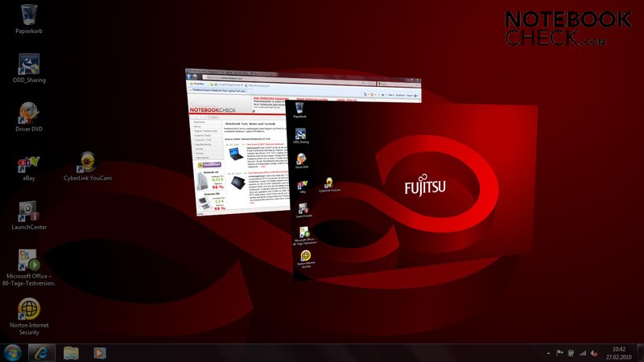Click the Internet Explorer taskbar button
The width and height of the screenshot is (644, 362).
pos(42,353)
